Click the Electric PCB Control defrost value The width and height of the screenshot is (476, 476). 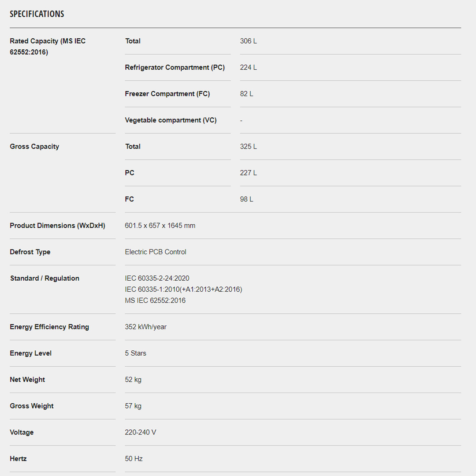pyautogui.click(x=156, y=252)
